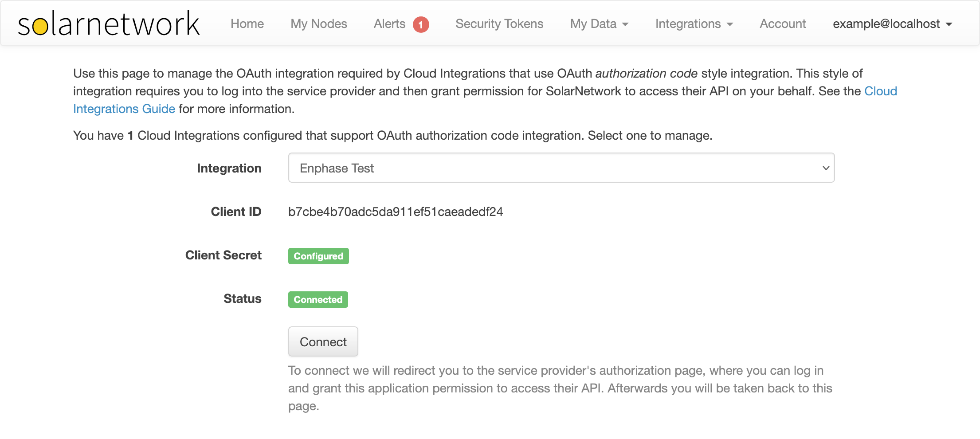
Task: Click the Connect button
Action: [323, 341]
